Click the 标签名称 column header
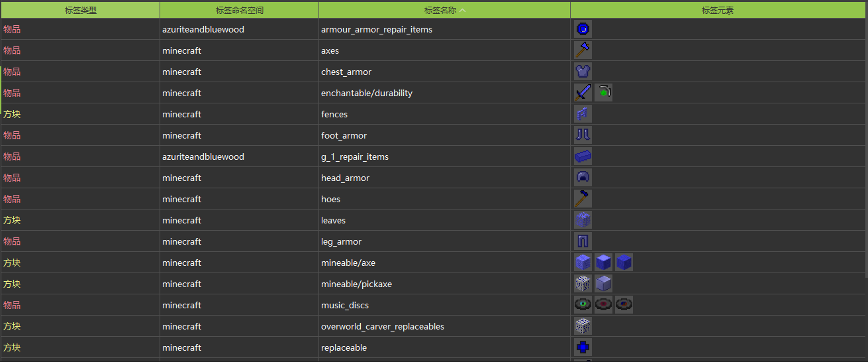Image resolution: width=868 pixels, height=362 pixels. (x=444, y=10)
